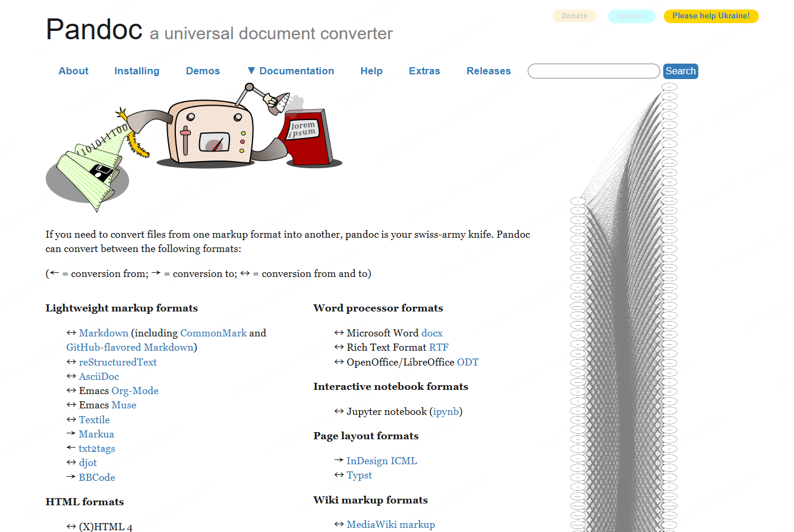Follow the GitHub-flavored Markdown link
Screen dimensions: 794x532
pyautogui.click(x=130, y=347)
